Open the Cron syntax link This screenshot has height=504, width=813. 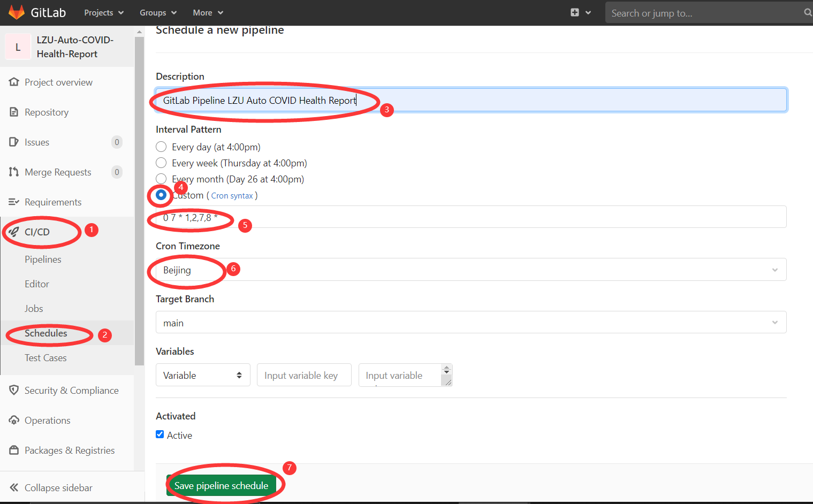(232, 195)
